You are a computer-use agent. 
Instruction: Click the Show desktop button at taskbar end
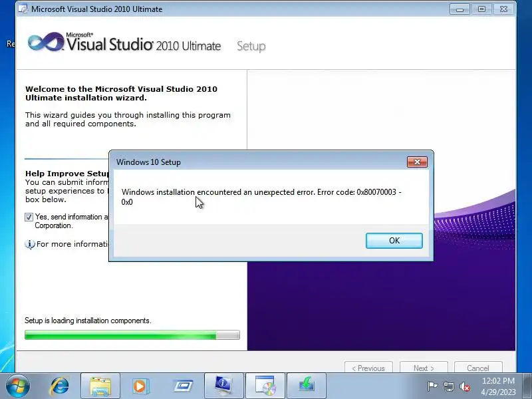(527, 386)
